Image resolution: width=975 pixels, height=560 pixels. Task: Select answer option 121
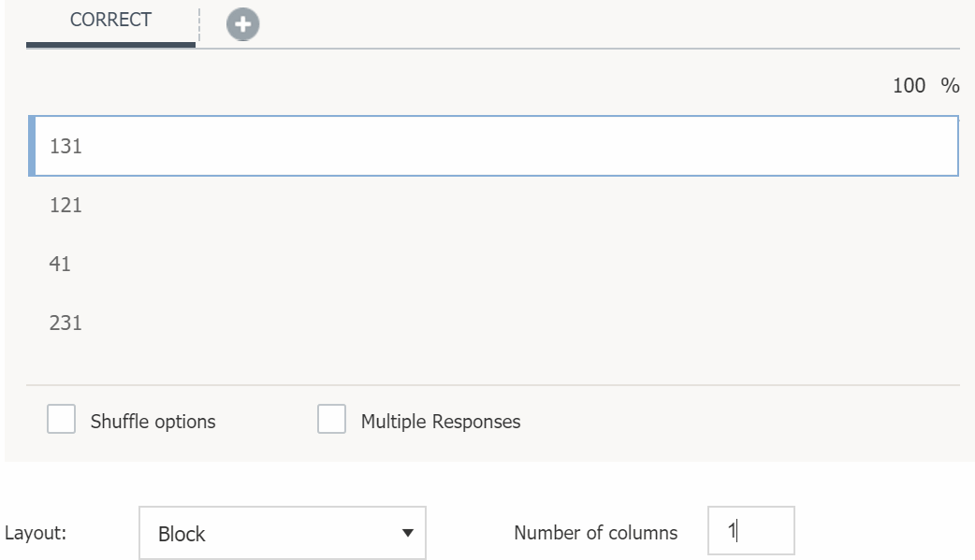65,206
